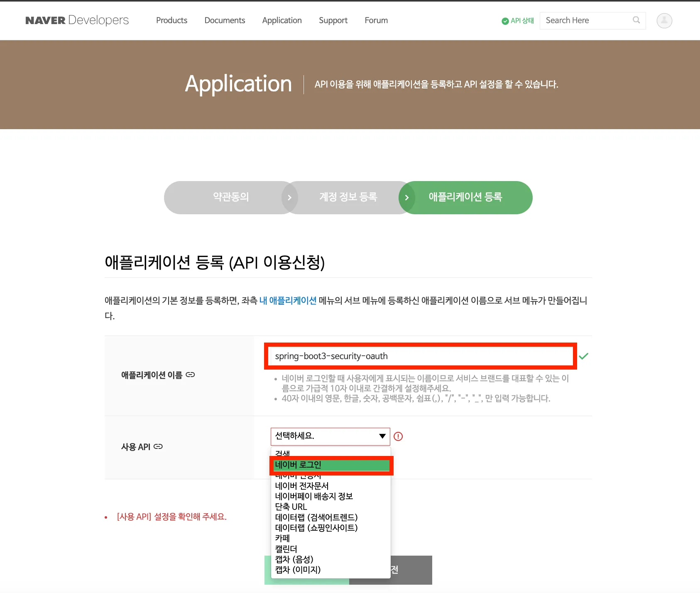The height and width of the screenshot is (593, 700).
Task: Click the [사용 API] 설정을 확인해 주세요 error
Action: [171, 517]
